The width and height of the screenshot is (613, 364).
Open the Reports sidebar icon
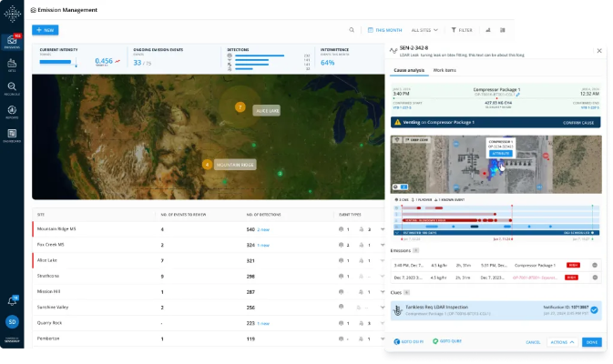click(12, 114)
